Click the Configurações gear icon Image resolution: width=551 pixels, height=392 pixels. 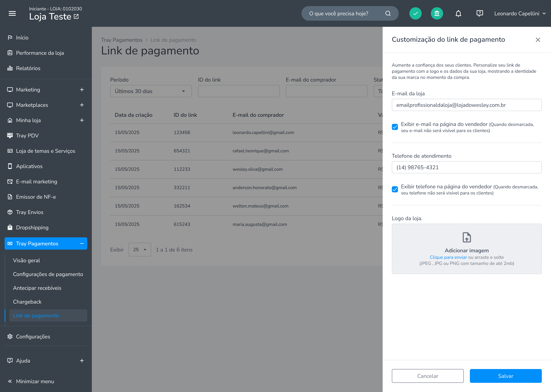click(x=10, y=336)
